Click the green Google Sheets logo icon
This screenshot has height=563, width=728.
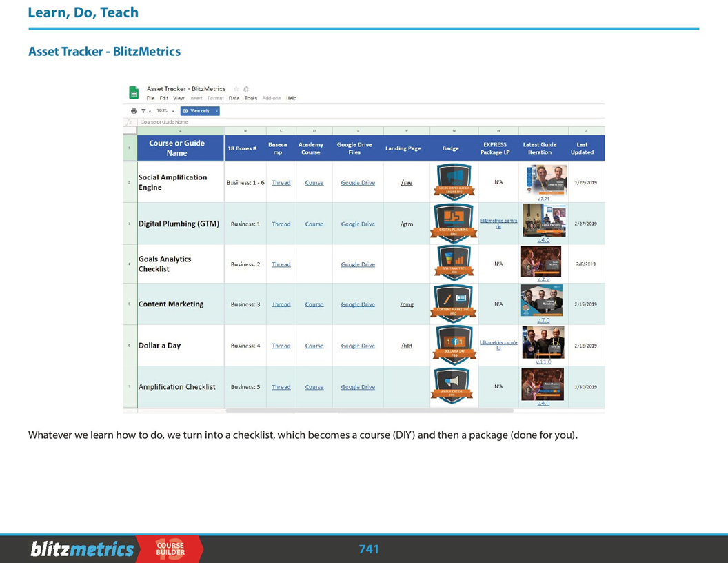click(x=134, y=93)
